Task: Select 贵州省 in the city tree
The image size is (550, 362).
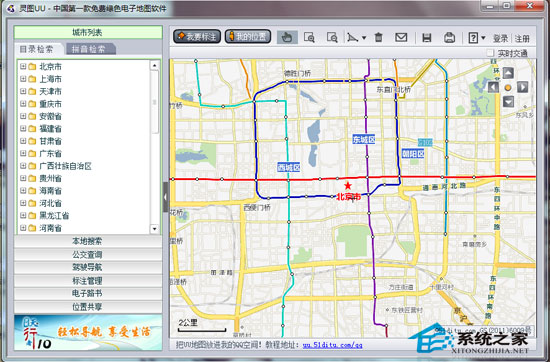Action: click(50, 179)
